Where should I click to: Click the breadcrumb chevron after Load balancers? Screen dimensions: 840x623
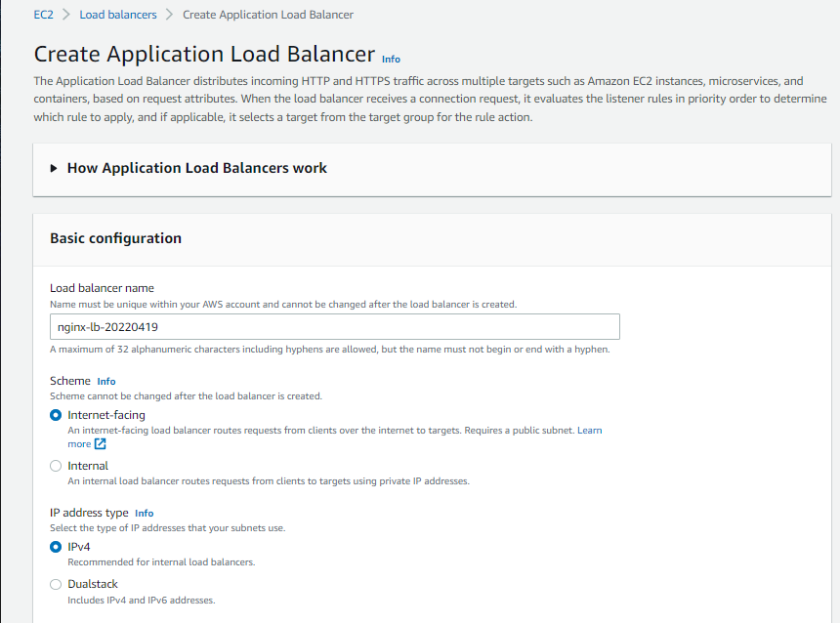click(x=169, y=15)
